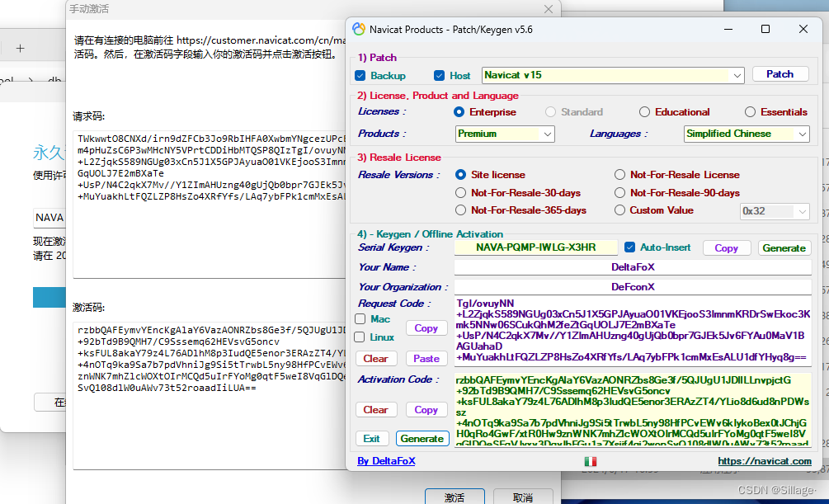Paste into the Request Code field
The height and width of the screenshot is (504, 829).
coord(426,359)
